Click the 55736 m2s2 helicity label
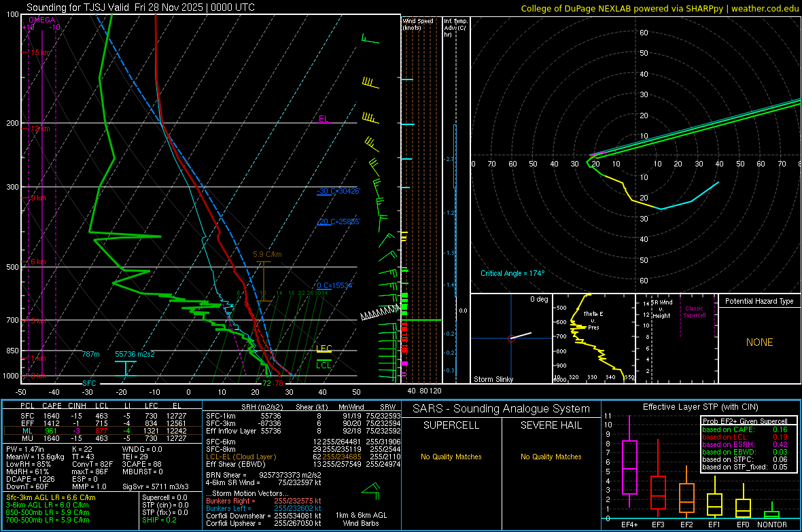Screen dimensions: 802x532 [x=135, y=354]
